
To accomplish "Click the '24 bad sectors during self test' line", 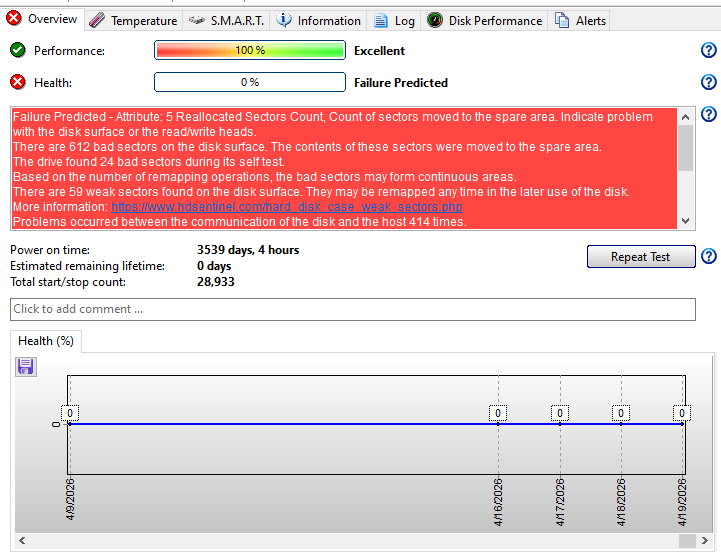I will pos(149,162).
